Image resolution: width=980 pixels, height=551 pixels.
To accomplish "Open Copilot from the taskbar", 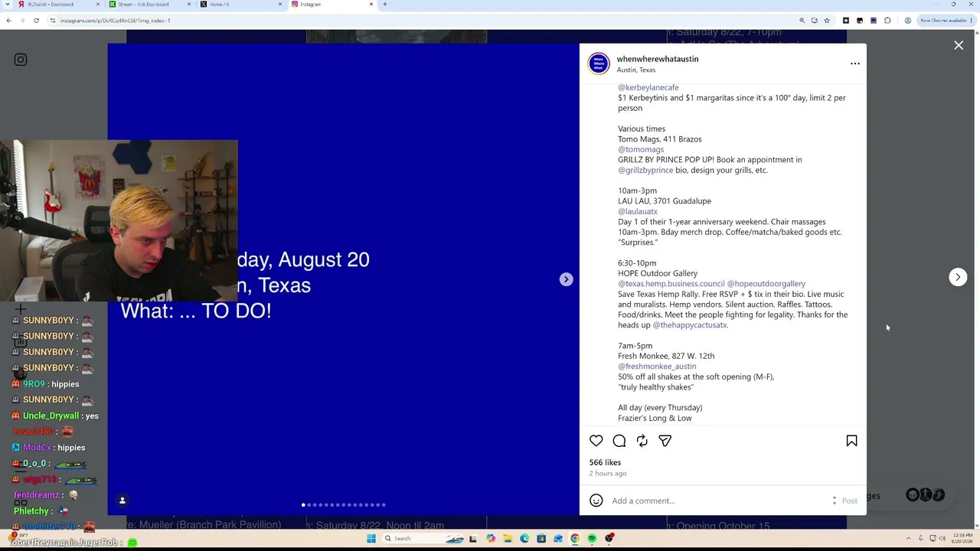I will [x=491, y=539].
